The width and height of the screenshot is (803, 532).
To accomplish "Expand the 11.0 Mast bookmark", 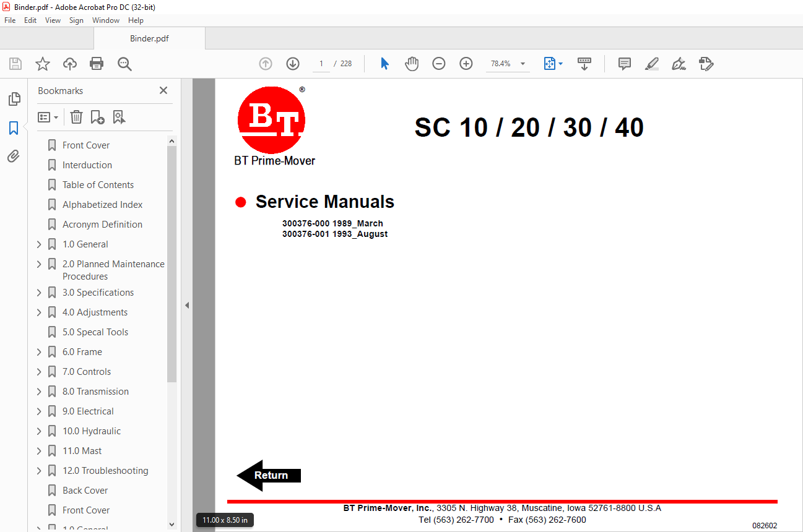I will tap(40, 451).
